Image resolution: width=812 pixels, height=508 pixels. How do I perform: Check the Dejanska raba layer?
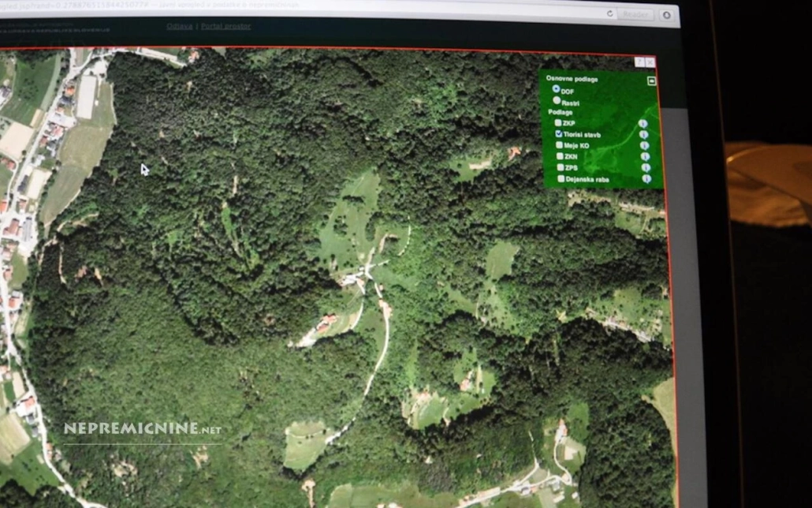(x=561, y=179)
